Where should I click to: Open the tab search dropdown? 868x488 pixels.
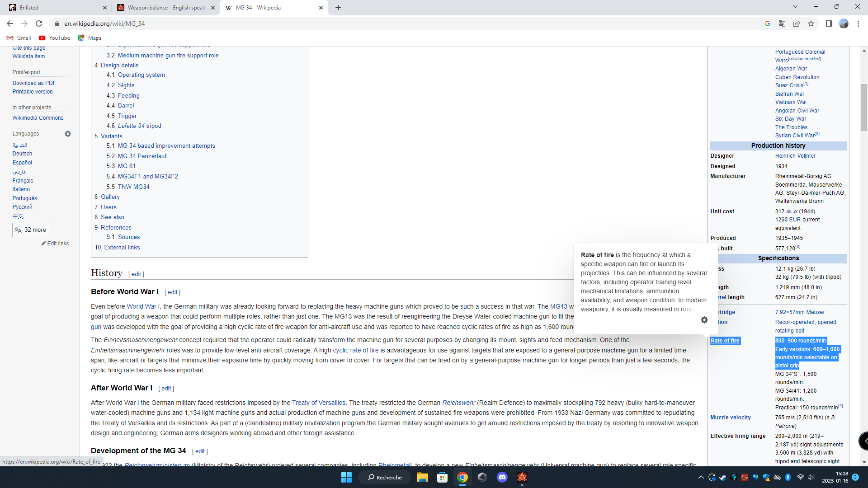(x=795, y=7)
